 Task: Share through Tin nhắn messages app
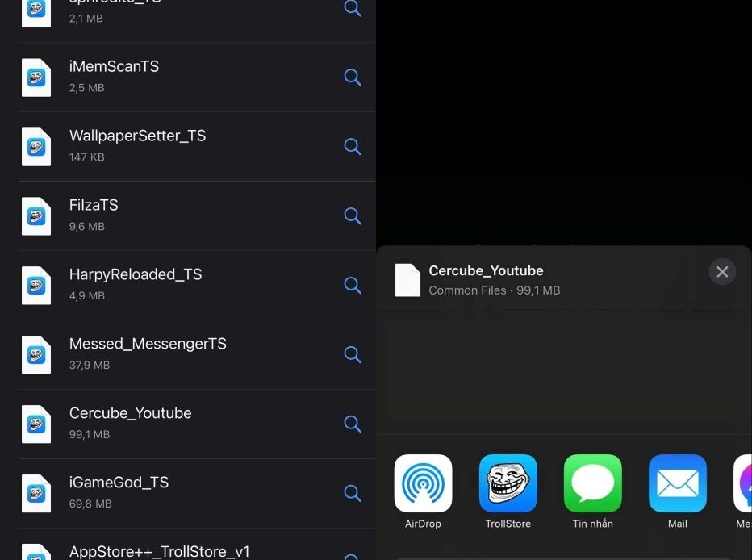click(x=593, y=483)
